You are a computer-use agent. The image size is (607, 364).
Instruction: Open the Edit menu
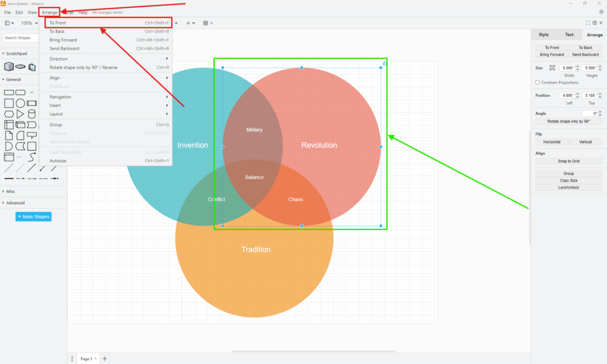point(19,12)
